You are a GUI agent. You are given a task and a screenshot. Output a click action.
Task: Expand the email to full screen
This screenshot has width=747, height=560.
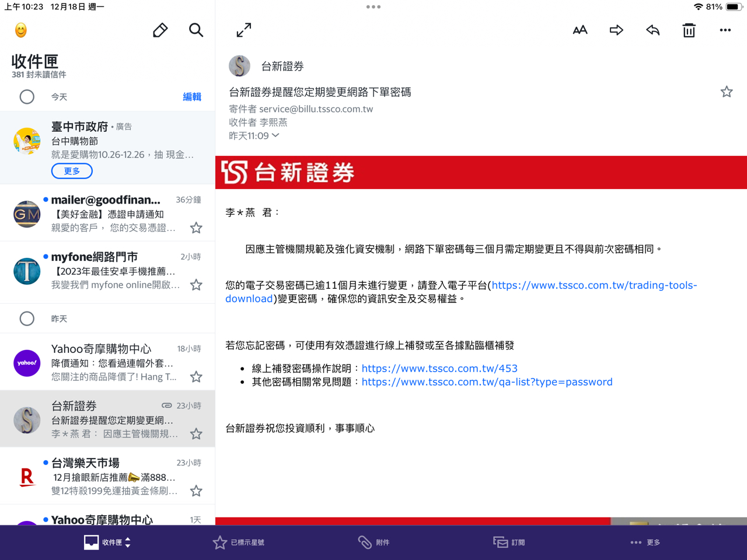pos(244,30)
